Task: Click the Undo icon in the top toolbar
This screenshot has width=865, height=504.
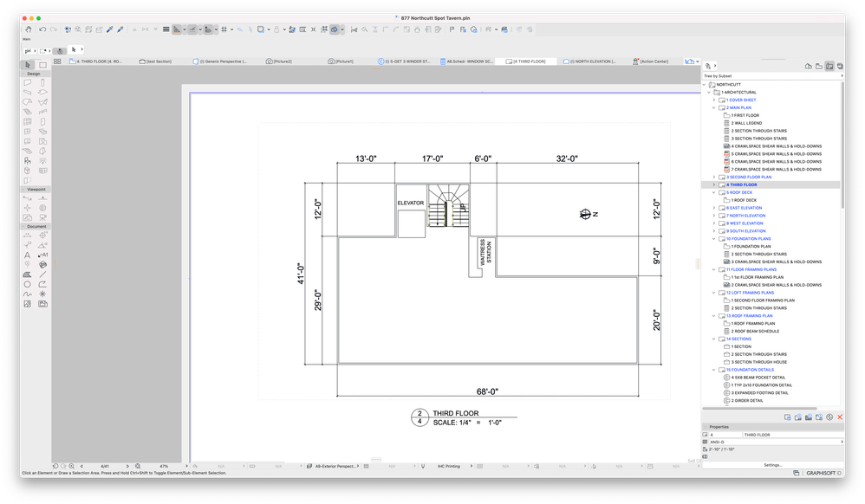Action: pyautogui.click(x=42, y=29)
